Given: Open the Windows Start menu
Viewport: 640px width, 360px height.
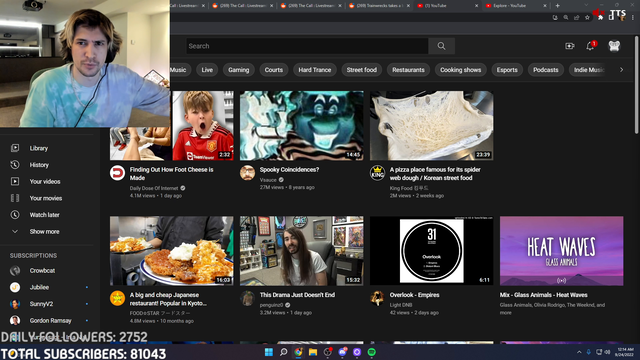Looking at the screenshot, I should tap(269, 352).
